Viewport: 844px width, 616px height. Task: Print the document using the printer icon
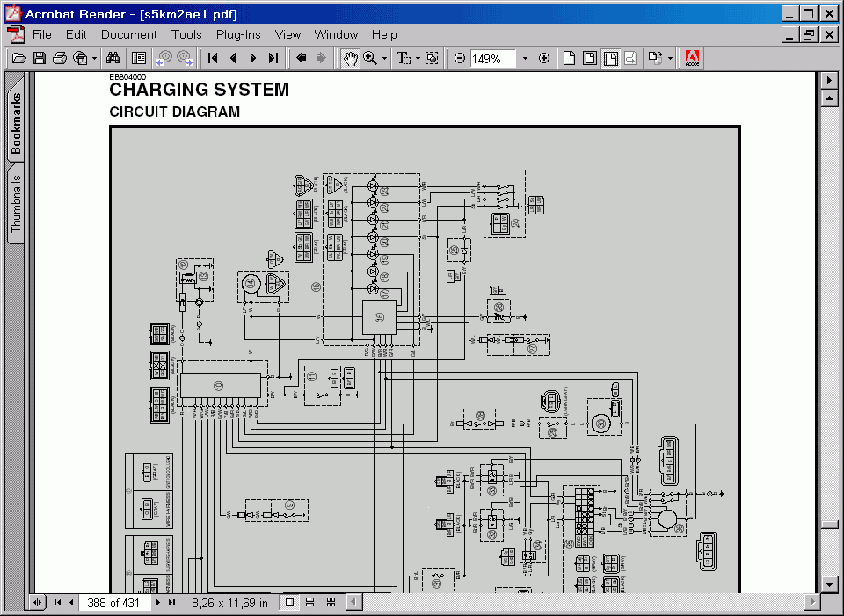[60, 58]
